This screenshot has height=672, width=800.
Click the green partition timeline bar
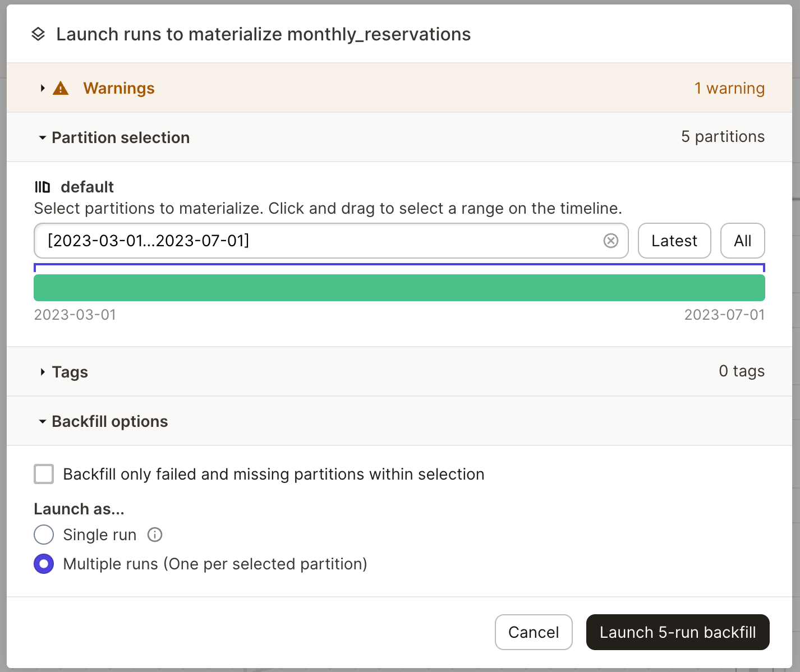click(399, 288)
